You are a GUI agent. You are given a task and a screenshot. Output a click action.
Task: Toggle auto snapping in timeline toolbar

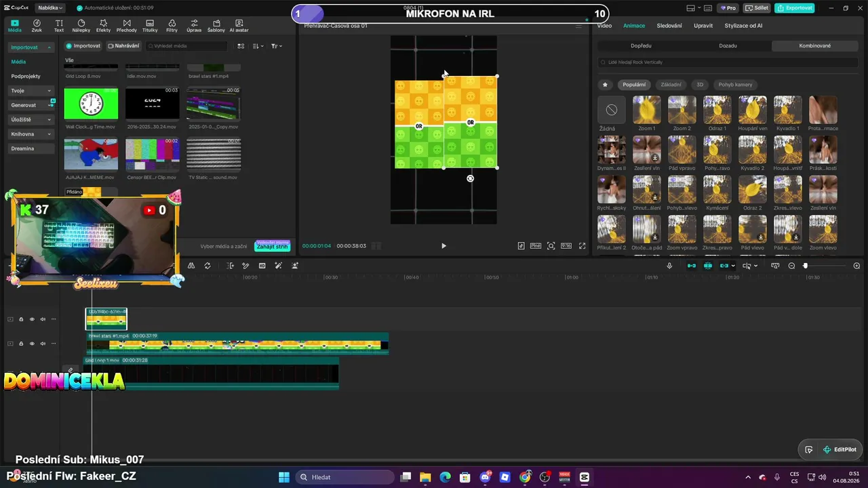[708, 266]
